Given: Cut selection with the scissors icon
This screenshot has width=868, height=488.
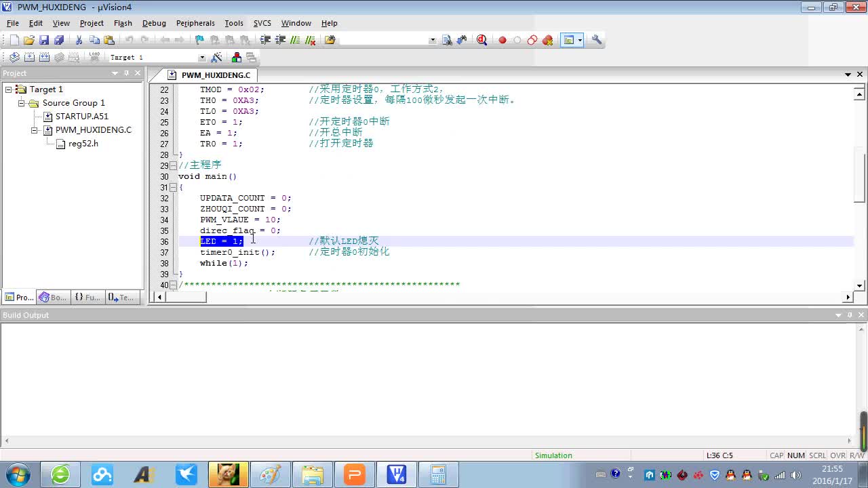Looking at the screenshot, I should pyautogui.click(x=79, y=40).
